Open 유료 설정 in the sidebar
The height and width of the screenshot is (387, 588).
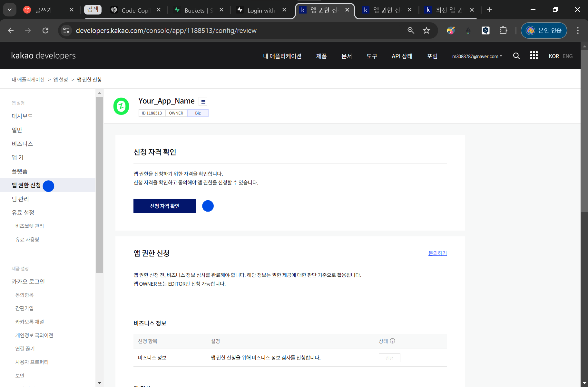point(23,213)
